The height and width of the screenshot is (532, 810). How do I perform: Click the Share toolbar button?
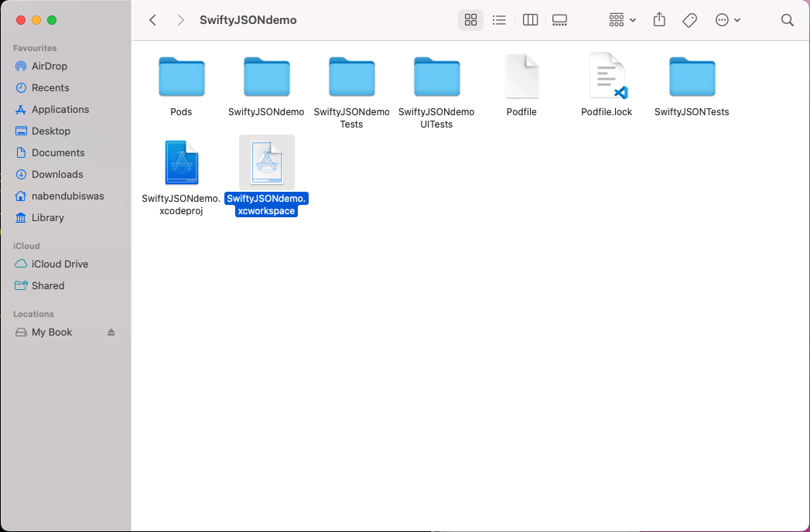click(x=659, y=20)
